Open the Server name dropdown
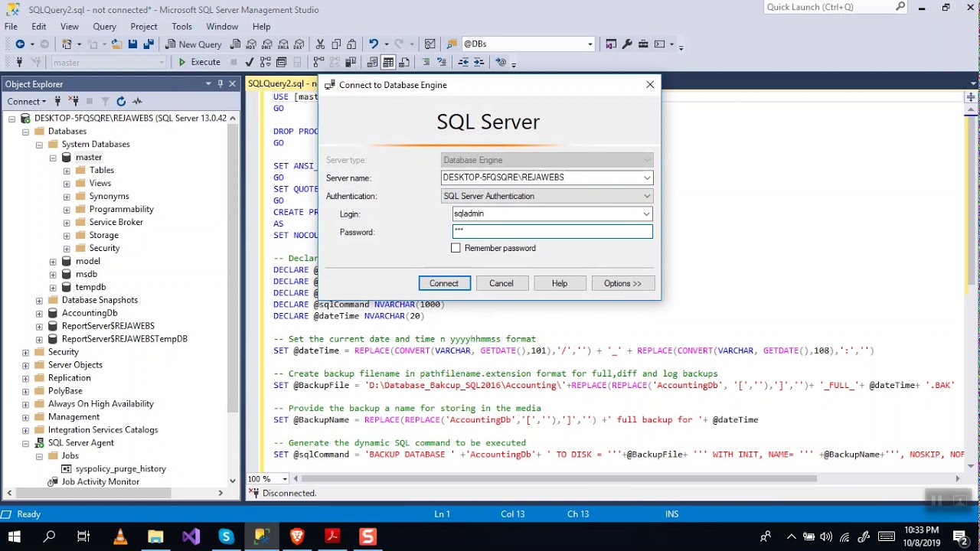This screenshot has height=551, width=980. 647,178
